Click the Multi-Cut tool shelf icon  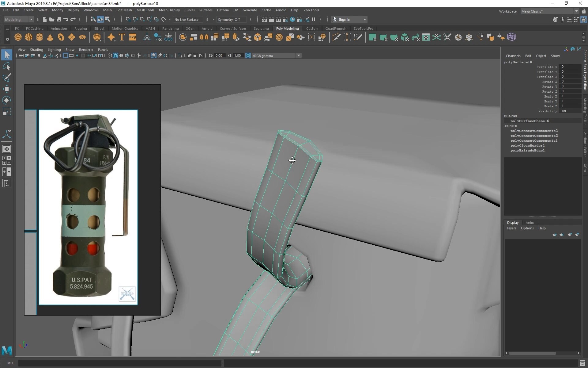[336, 37]
